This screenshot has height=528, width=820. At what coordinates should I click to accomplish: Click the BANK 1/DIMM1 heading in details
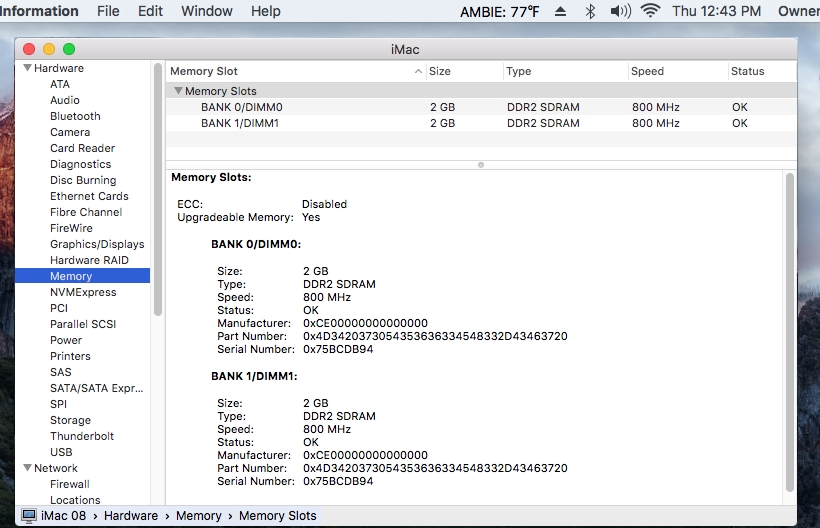click(x=254, y=376)
